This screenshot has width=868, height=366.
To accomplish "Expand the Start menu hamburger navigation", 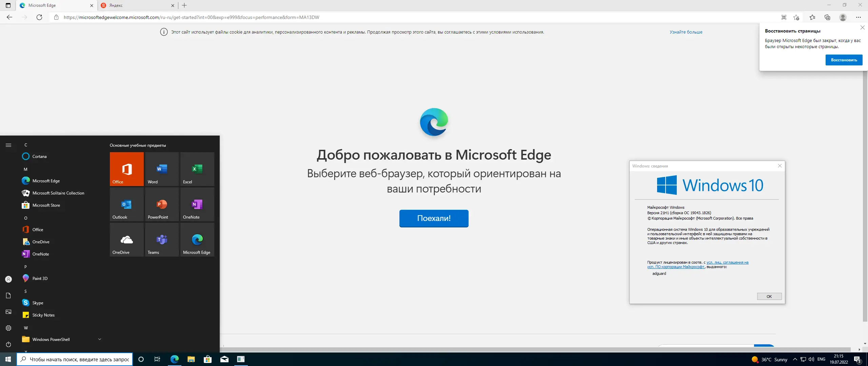I will coord(8,145).
